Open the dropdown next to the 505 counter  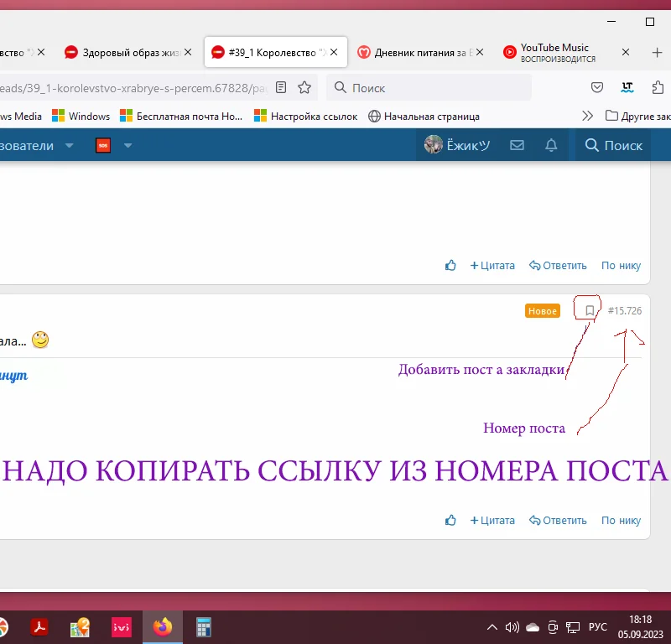[127, 144]
